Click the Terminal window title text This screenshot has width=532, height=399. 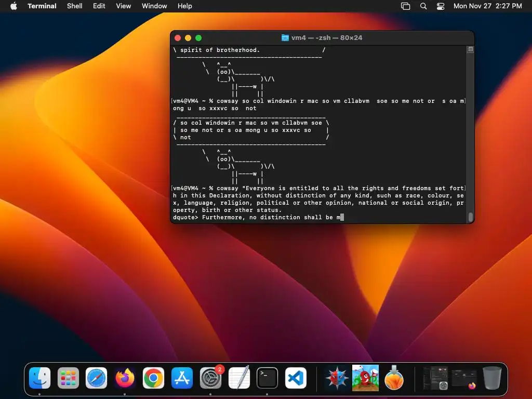(327, 37)
